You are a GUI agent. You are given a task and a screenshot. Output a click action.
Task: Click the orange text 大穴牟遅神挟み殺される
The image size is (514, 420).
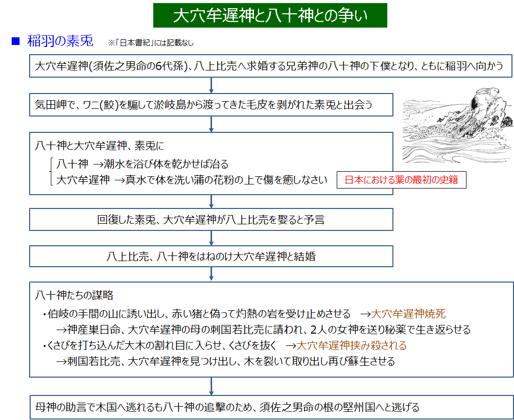(352, 346)
